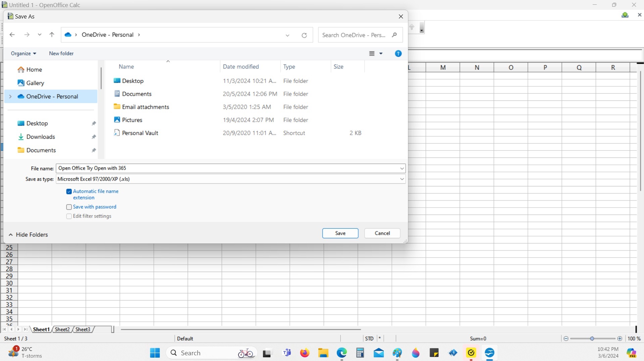Select Downloads in the navigation pane

pyautogui.click(x=41, y=137)
